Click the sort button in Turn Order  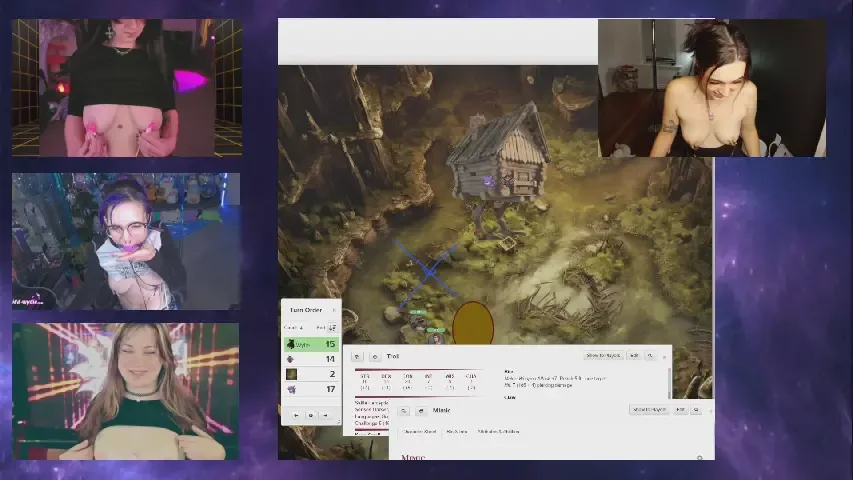tap(332, 327)
